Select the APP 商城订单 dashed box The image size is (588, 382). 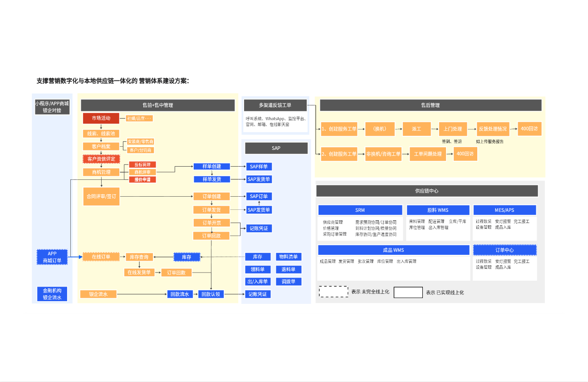52,257
